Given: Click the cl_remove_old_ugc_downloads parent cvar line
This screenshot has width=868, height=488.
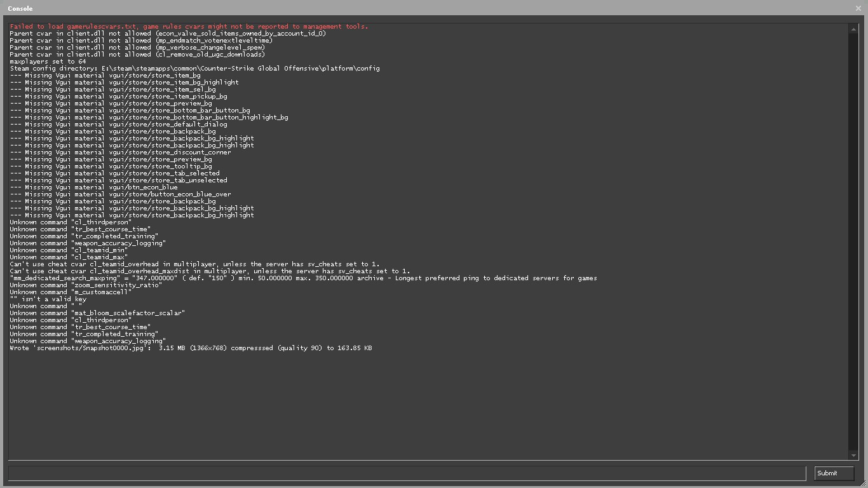Looking at the screenshot, I should pos(137,55).
